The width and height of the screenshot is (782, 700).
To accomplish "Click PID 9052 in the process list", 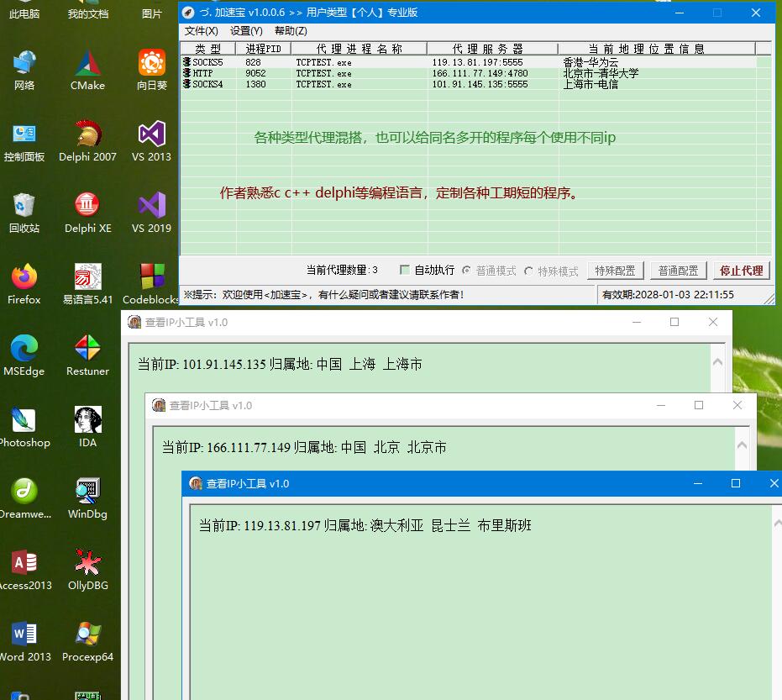I will click(x=255, y=73).
